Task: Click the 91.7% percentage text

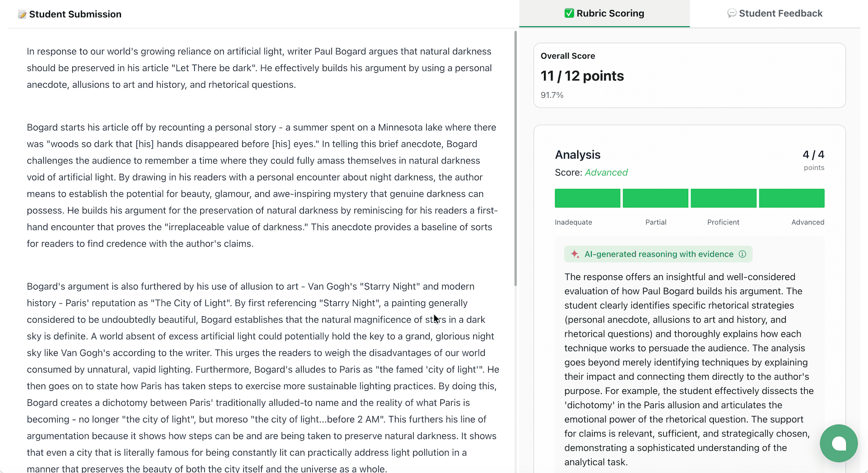Action: pos(552,95)
